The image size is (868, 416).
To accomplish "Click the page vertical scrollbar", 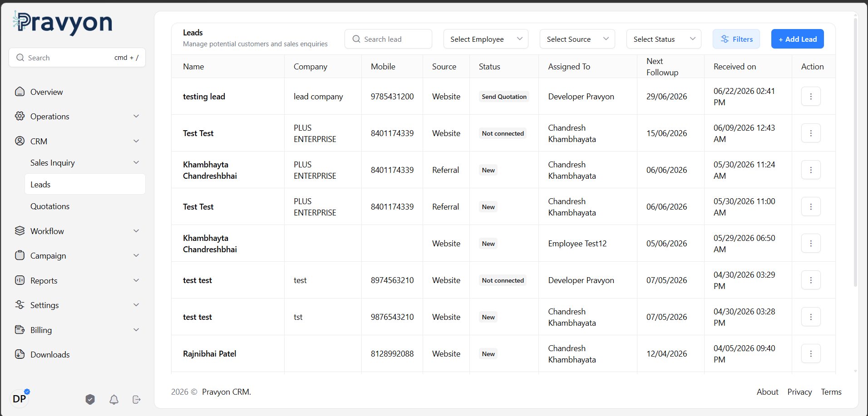I will point(856,152).
